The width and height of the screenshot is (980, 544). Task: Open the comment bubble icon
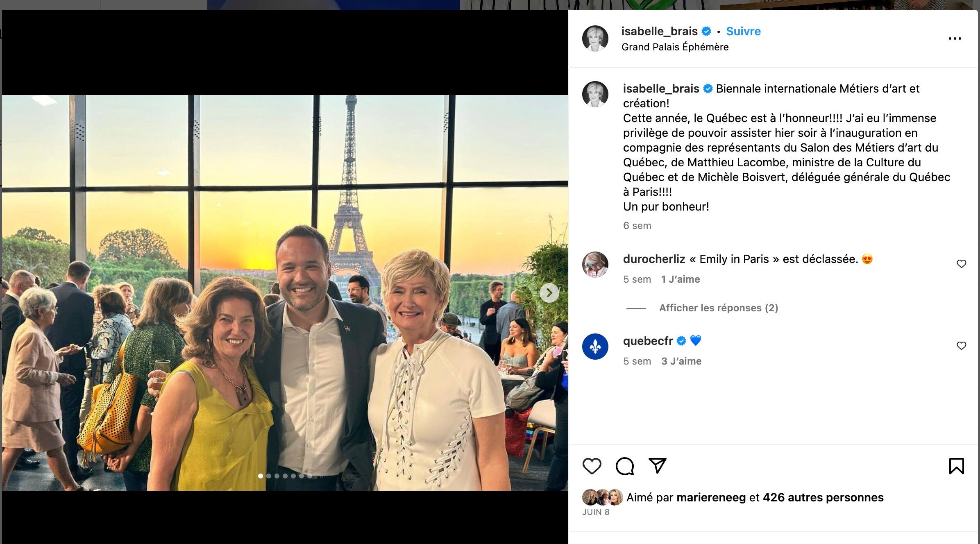point(624,466)
